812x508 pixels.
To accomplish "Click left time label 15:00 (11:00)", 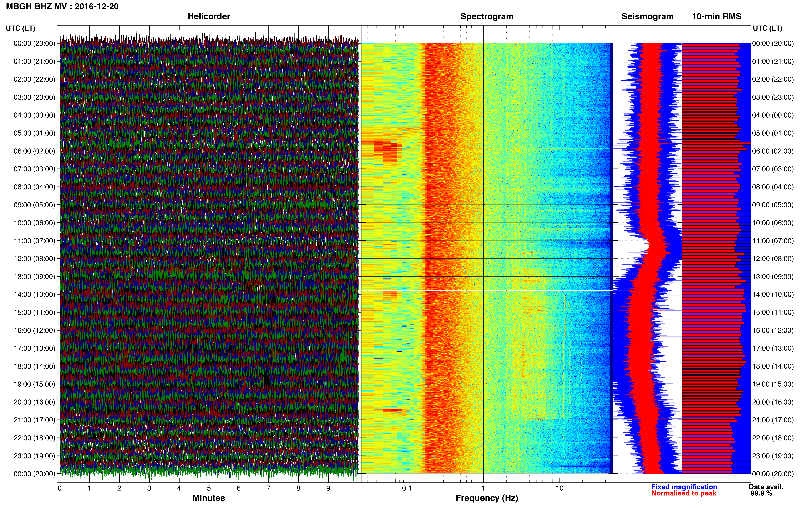I will 34,312.
